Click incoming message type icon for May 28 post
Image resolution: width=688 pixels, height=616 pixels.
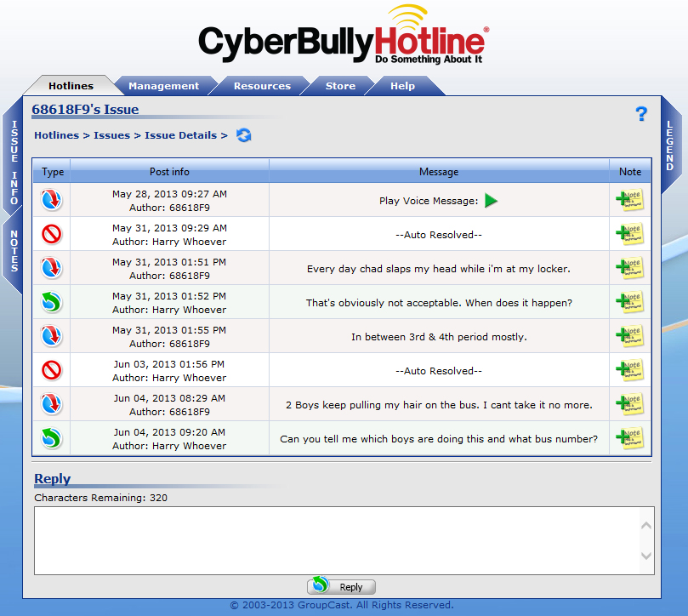click(x=51, y=200)
